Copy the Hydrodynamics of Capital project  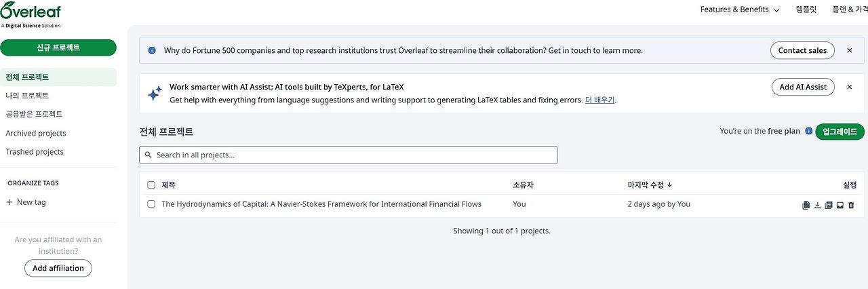point(806,205)
